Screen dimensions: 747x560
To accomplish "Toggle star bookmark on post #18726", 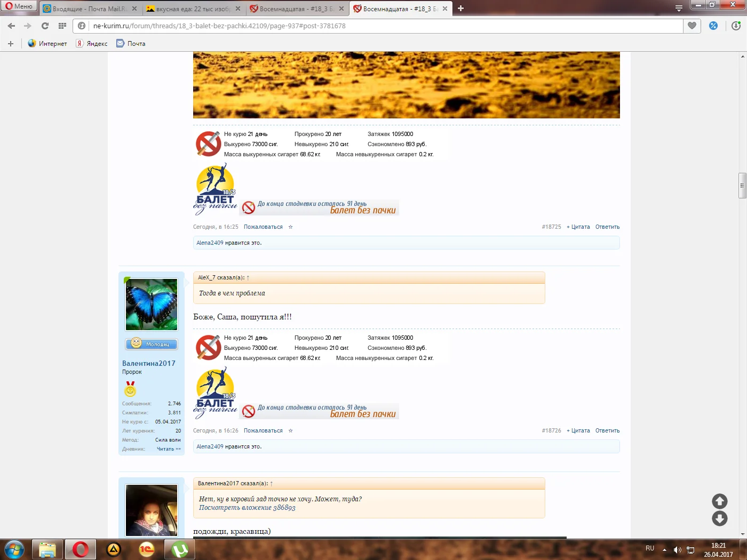I will coord(291,430).
